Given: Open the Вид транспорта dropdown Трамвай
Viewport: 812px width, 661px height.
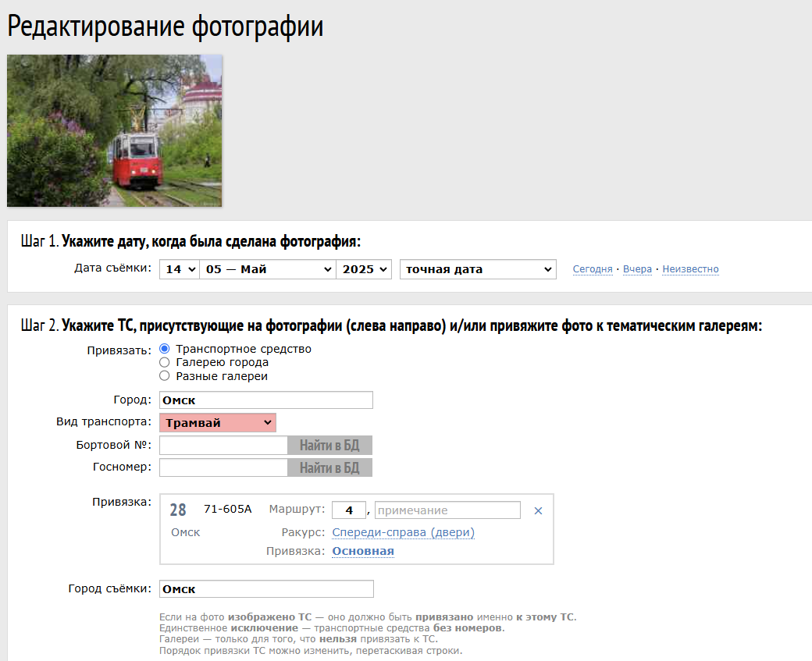Looking at the screenshot, I should tap(218, 422).
